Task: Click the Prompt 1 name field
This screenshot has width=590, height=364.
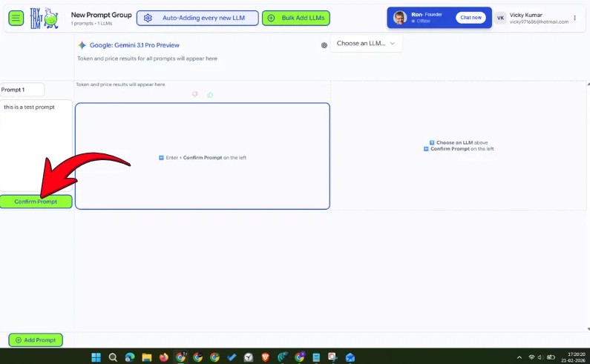Action: point(22,90)
